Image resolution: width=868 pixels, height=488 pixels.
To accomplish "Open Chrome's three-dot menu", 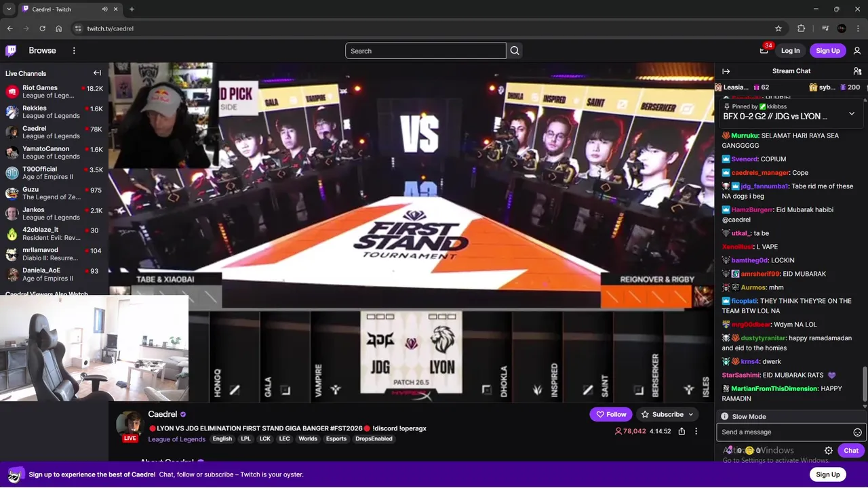I will pos(858,28).
